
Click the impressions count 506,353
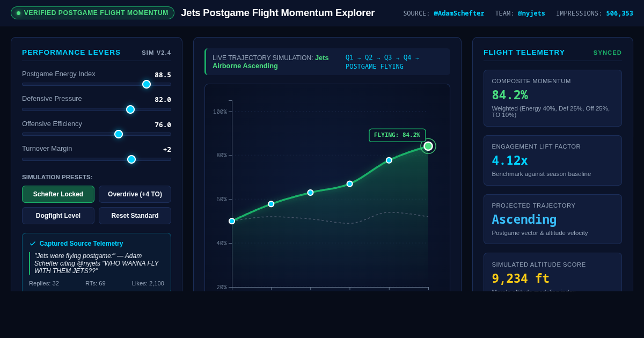click(620, 13)
